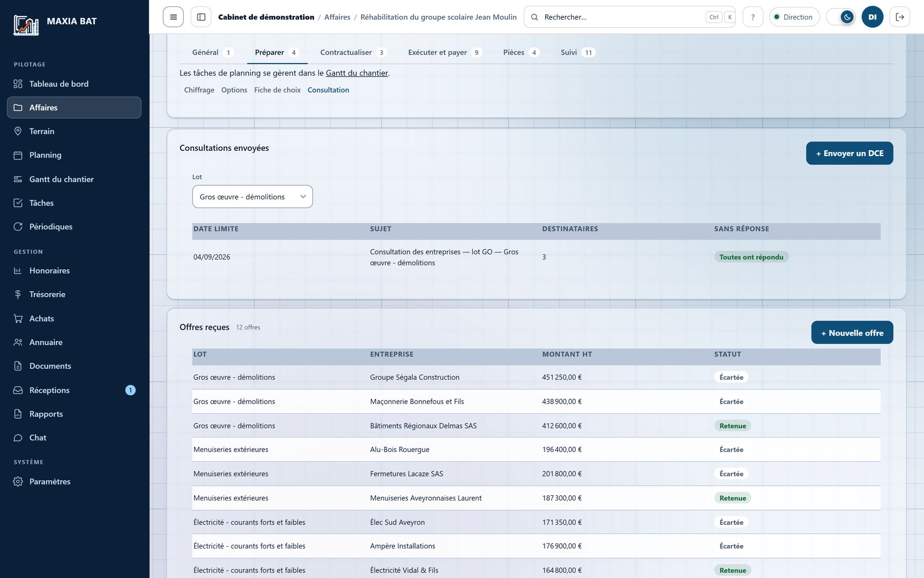Select the Bâtiments Régionaux Delmas SAS offer row
The width and height of the screenshot is (924, 578).
(536, 425)
